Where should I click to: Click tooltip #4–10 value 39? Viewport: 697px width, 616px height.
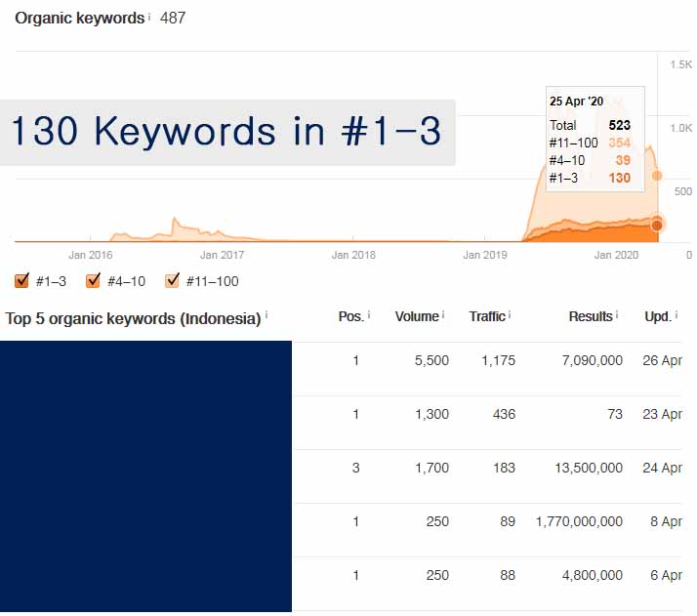click(x=623, y=160)
